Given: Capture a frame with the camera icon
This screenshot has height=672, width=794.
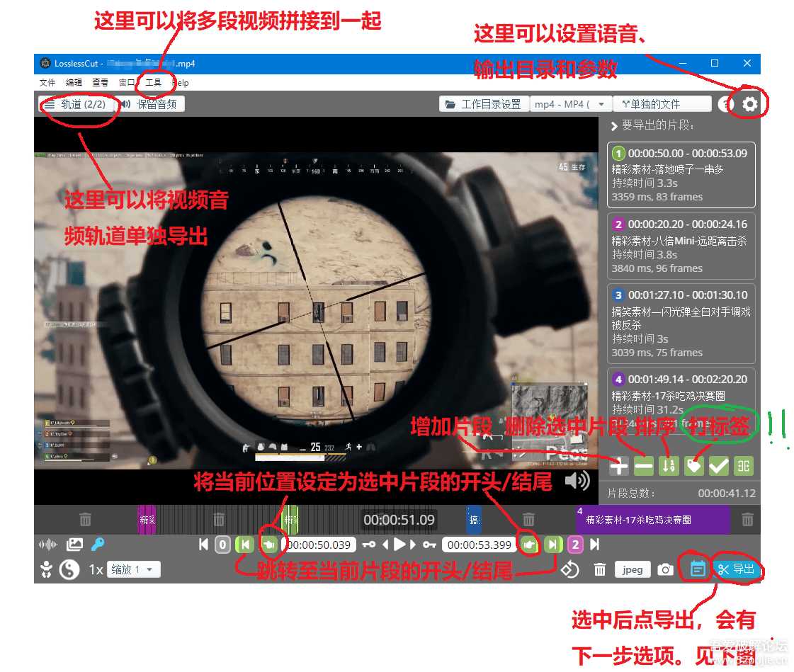Looking at the screenshot, I should click(666, 569).
